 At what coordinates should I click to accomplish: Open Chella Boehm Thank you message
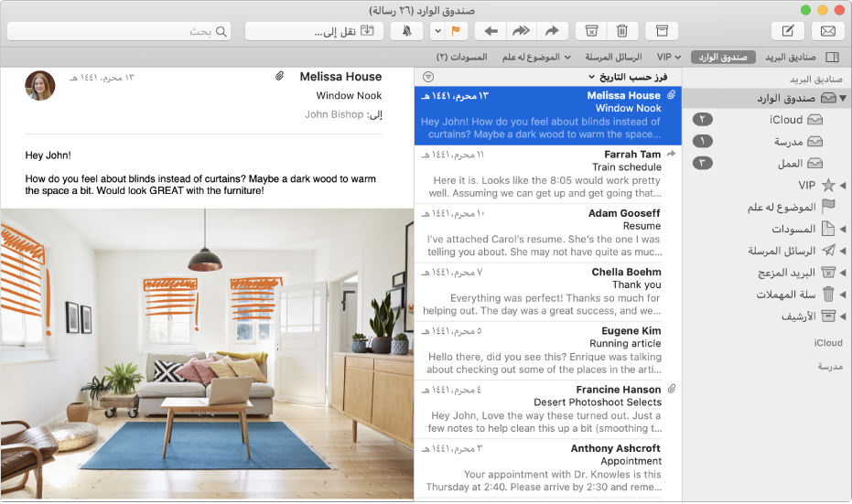(547, 292)
